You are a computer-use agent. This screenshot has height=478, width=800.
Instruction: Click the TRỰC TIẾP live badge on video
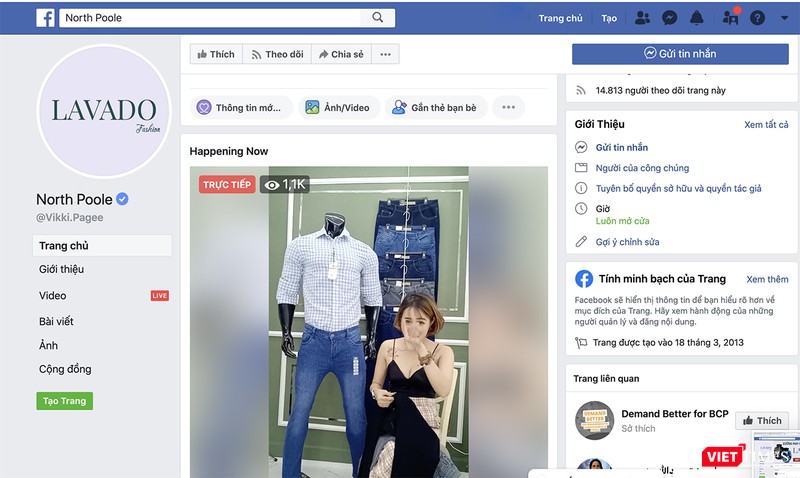click(227, 185)
